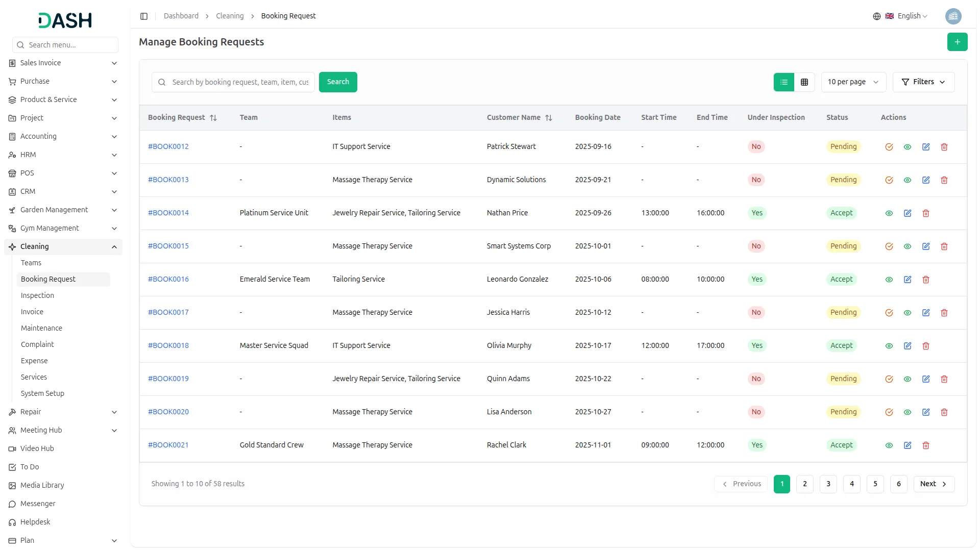Screen dimensions: 980x551
Task: Edit booking #BOOK0015 via pencil icon
Action: point(926,246)
